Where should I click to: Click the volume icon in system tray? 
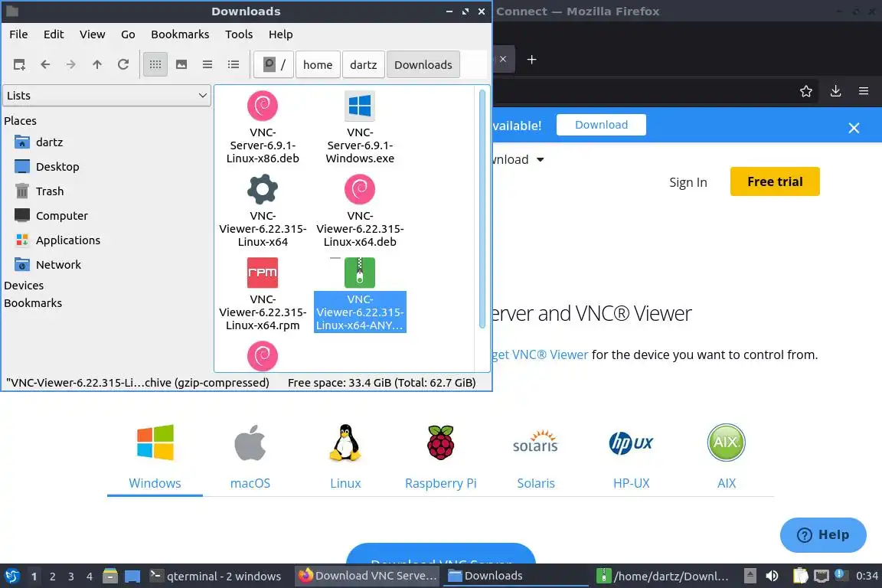[x=773, y=577]
